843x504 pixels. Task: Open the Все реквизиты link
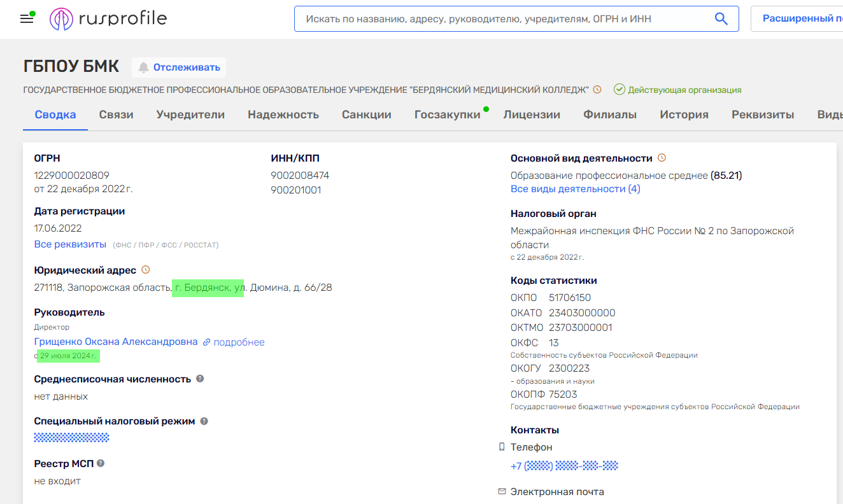[x=70, y=244]
